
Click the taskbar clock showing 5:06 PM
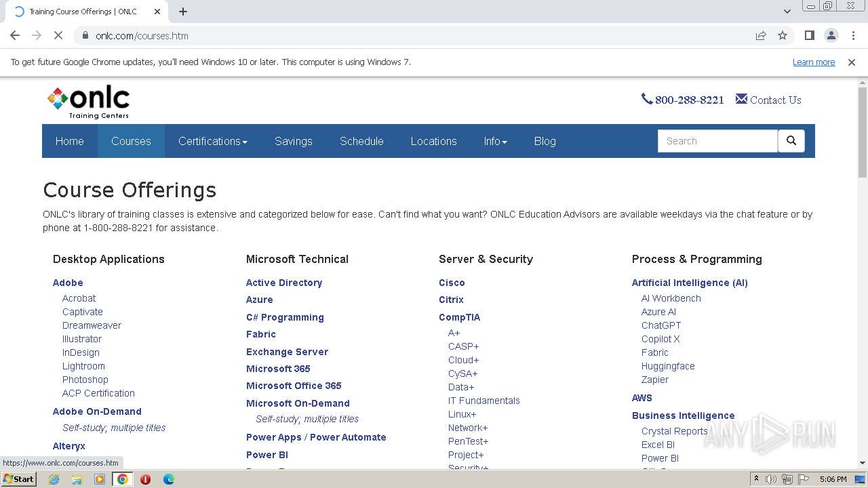tap(833, 479)
